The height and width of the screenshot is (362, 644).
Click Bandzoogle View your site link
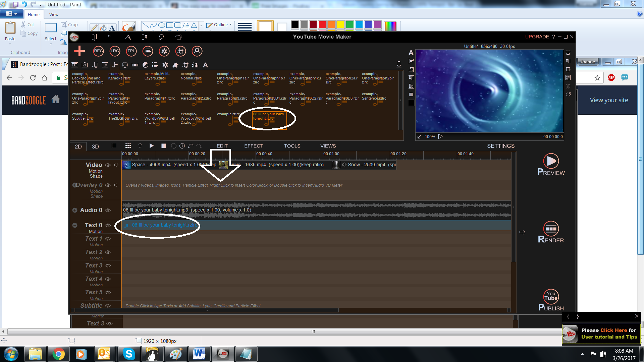click(609, 100)
